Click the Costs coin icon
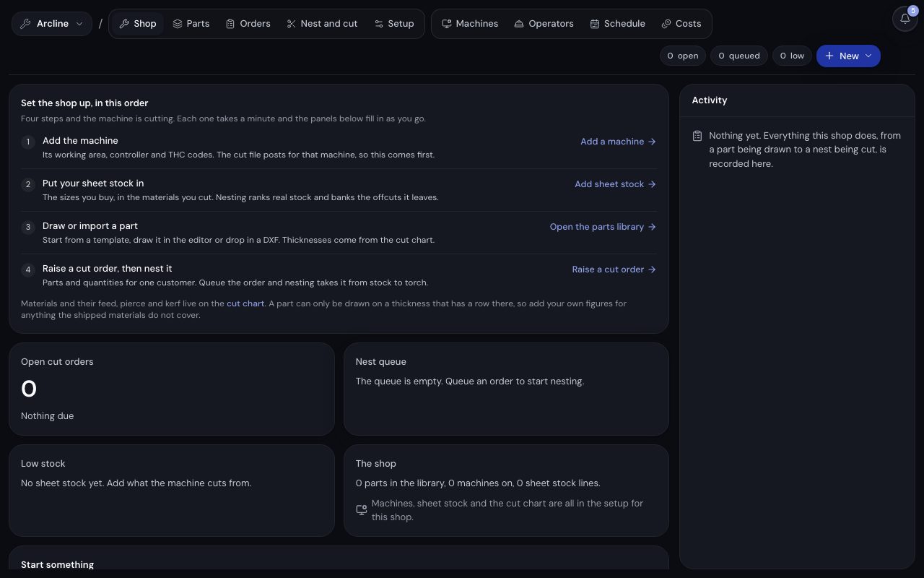Screen dimensions: 924x578 coord(666,24)
